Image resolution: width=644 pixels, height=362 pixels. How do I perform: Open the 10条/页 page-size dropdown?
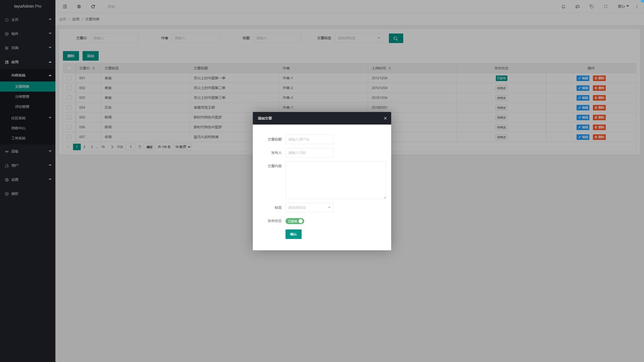[182, 147]
